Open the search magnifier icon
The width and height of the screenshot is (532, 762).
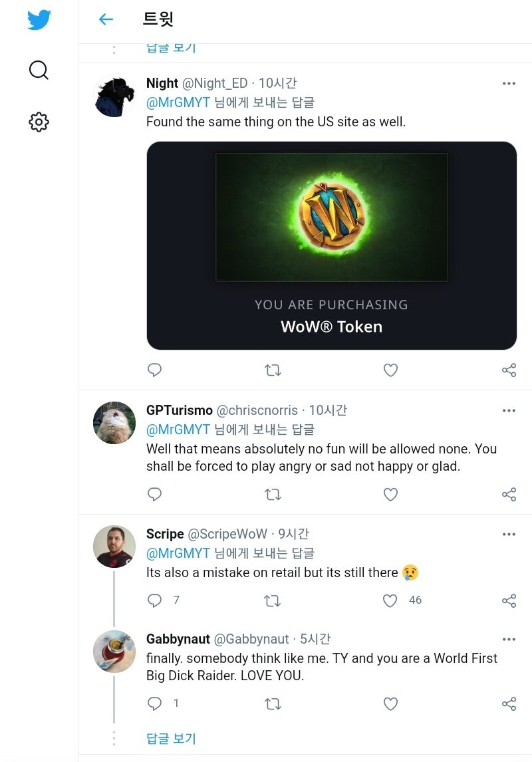click(39, 70)
